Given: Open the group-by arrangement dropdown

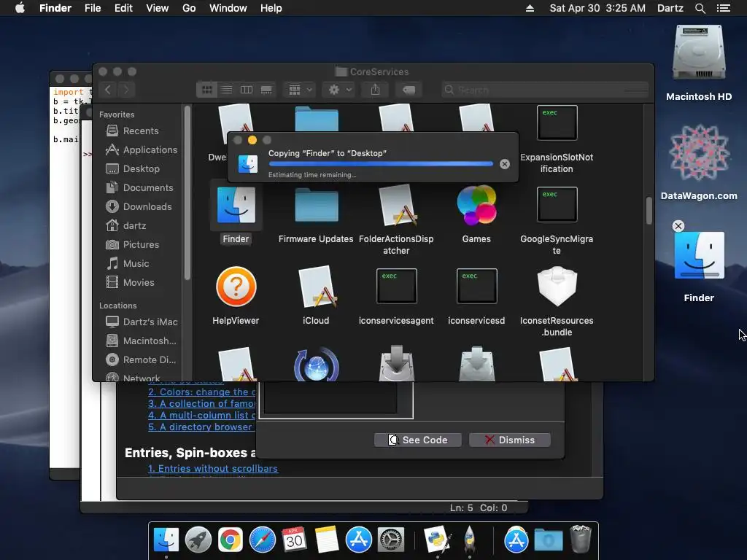Looking at the screenshot, I should pyautogui.click(x=300, y=90).
